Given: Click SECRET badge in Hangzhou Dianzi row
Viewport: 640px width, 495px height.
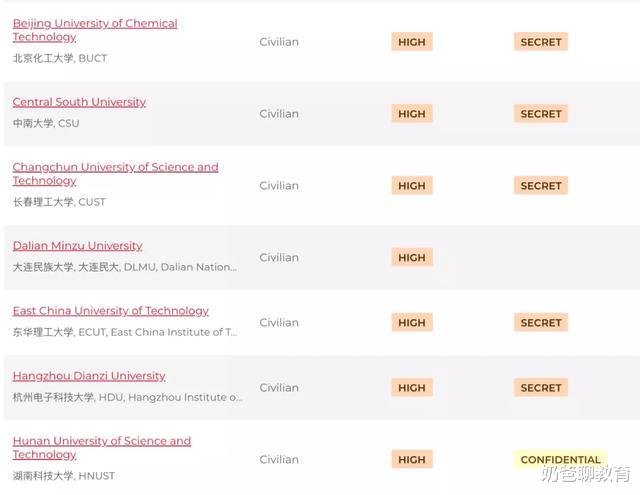Looking at the screenshot, I should (541, 388).
